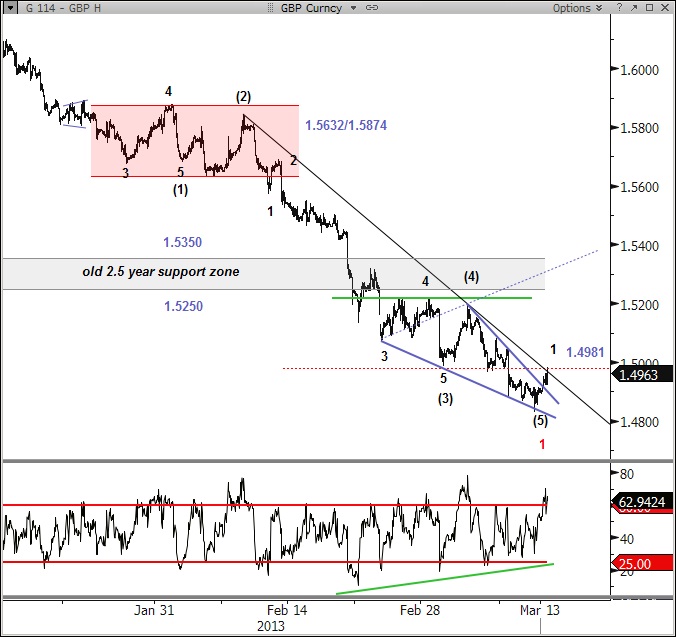Select the old 2.5 year support zone annotation
This screenshot has width=676, height=637.
pos(160,272)
